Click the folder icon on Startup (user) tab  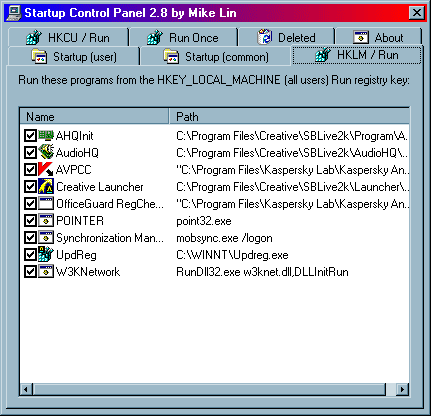39,56
